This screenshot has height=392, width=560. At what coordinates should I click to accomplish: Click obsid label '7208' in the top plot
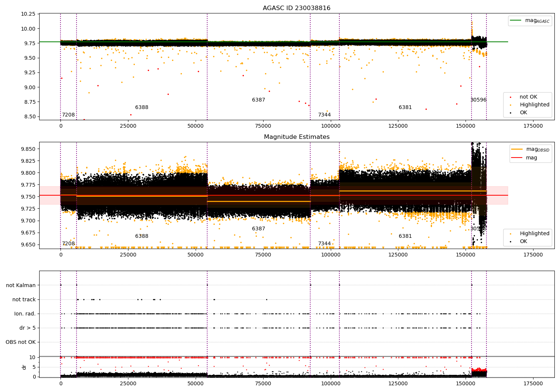[68, 115]
